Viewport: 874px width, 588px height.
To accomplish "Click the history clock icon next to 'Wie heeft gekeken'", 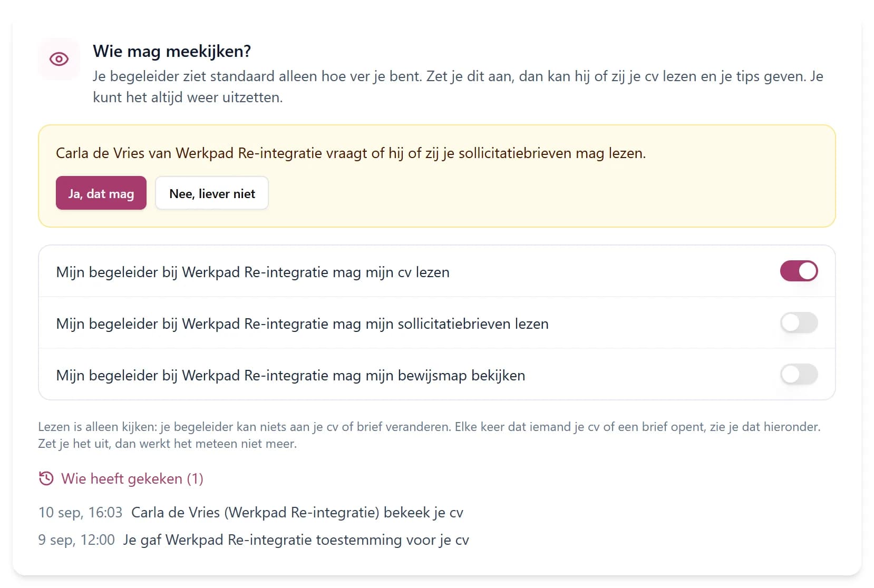I will pos(46,478).
